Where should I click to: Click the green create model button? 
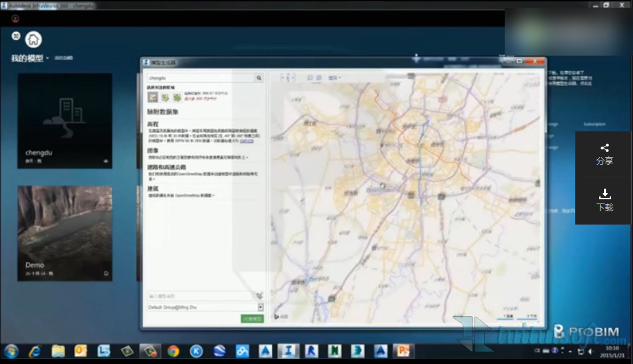coord(252,319)
